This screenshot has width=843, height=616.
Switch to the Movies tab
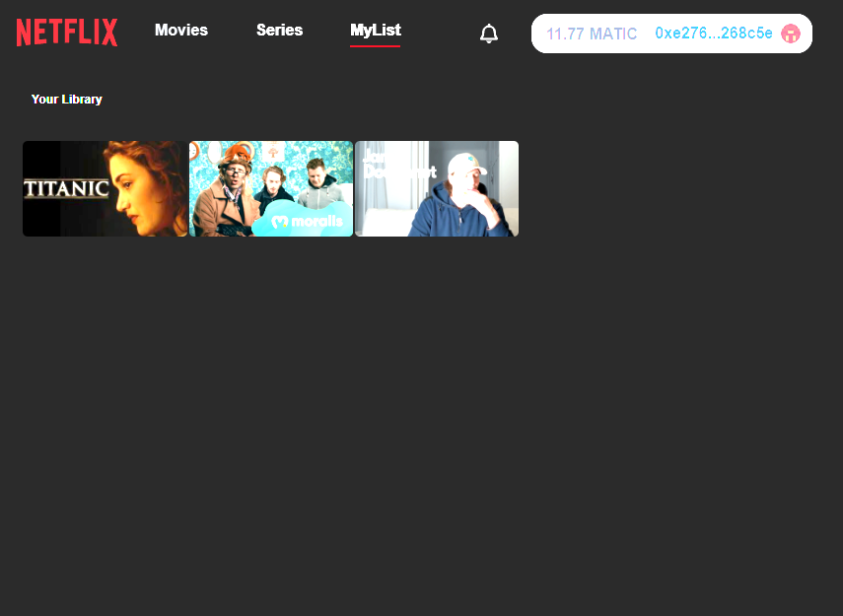click(x=181, y=31)
